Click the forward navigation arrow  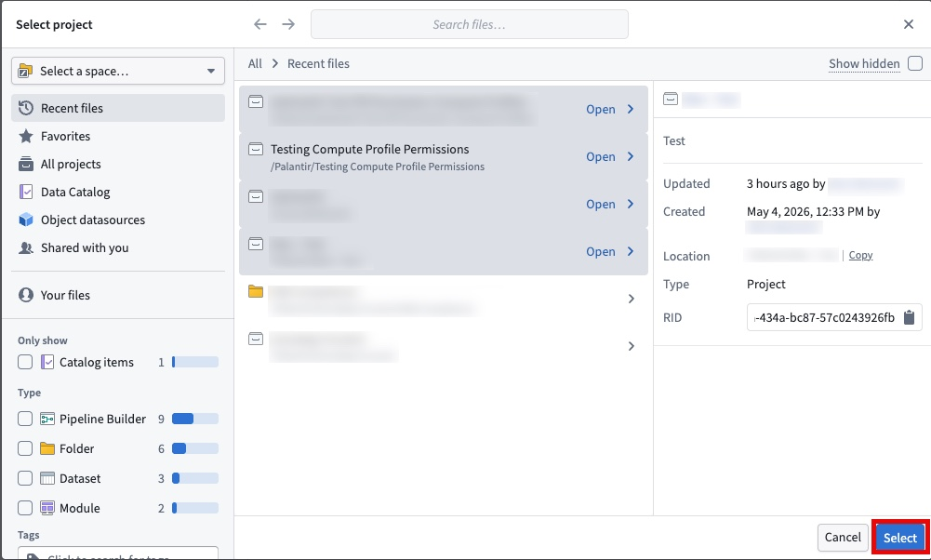click(288, 24)
